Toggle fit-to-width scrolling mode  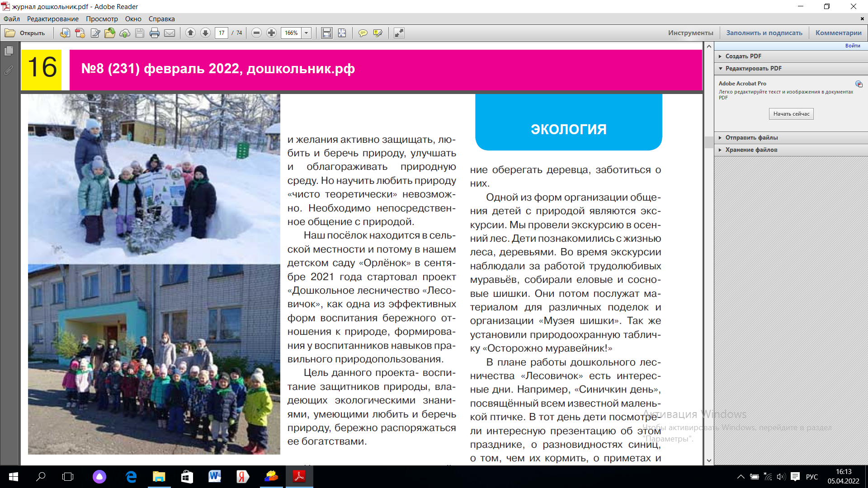[x=326, y=33]
